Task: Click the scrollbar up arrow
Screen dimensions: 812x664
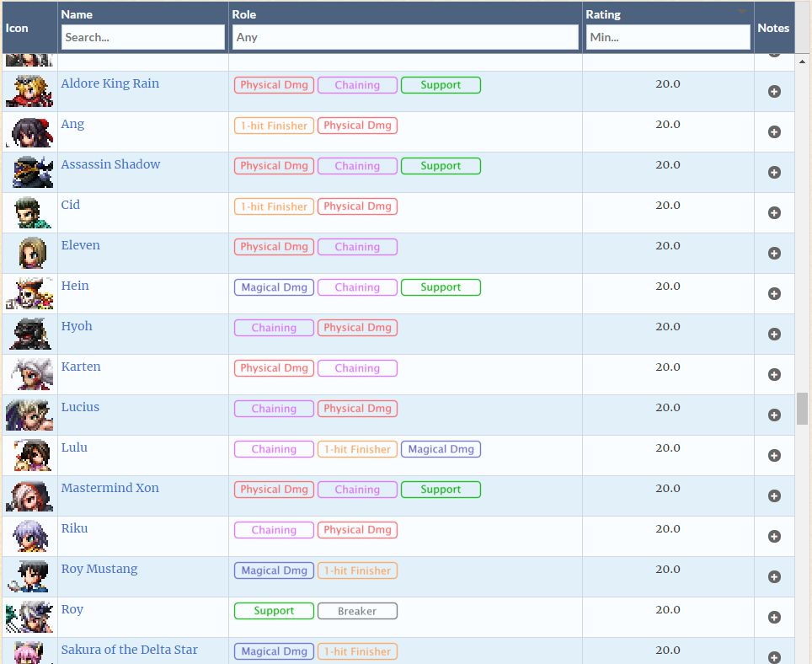Action: (802, 62)
